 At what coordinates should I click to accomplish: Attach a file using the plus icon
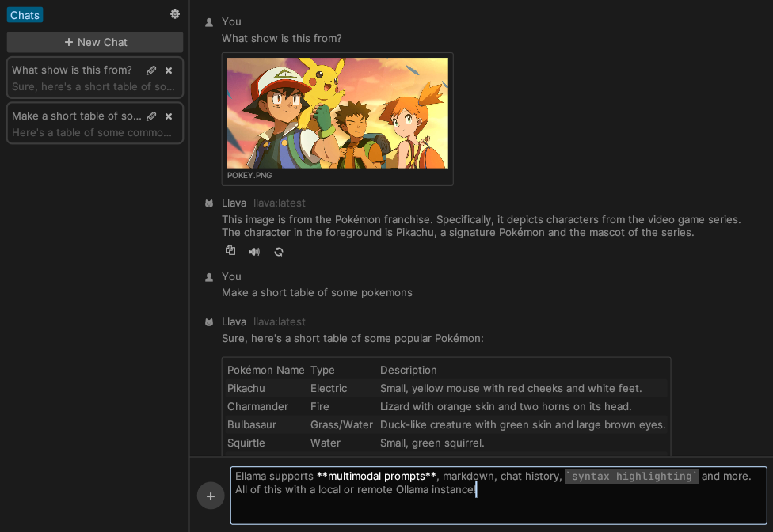210,496
